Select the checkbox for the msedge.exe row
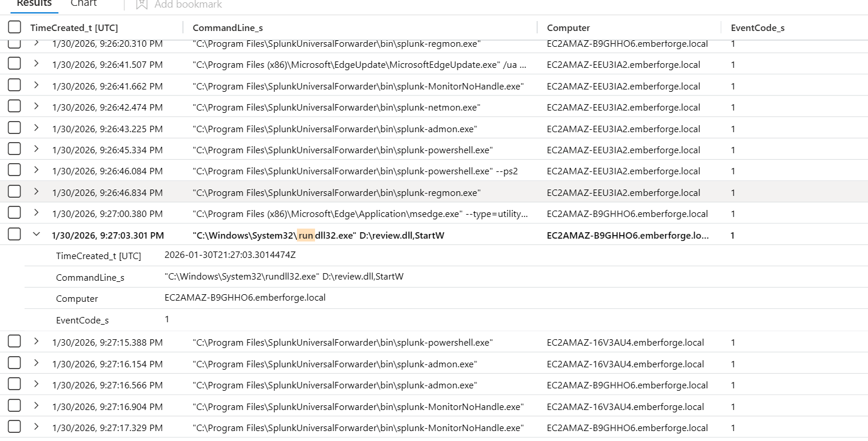The width and height of the screenshot is (868, 441). point(15,213)
